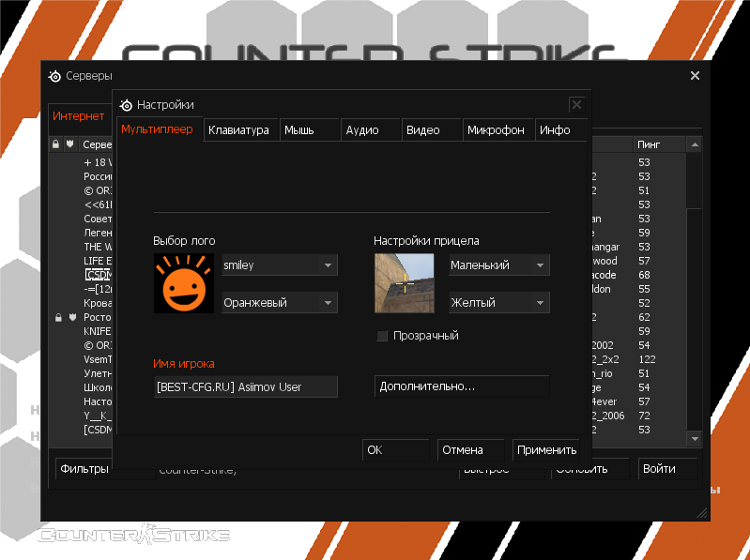
Task: Click the smiley logo preview image
Action: [184, 283]
